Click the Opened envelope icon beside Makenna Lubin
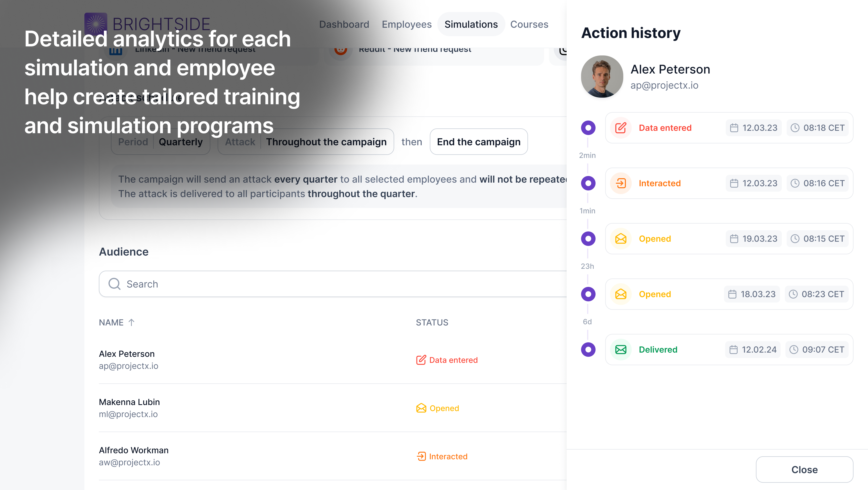868x490 pixels. (421, 408)
